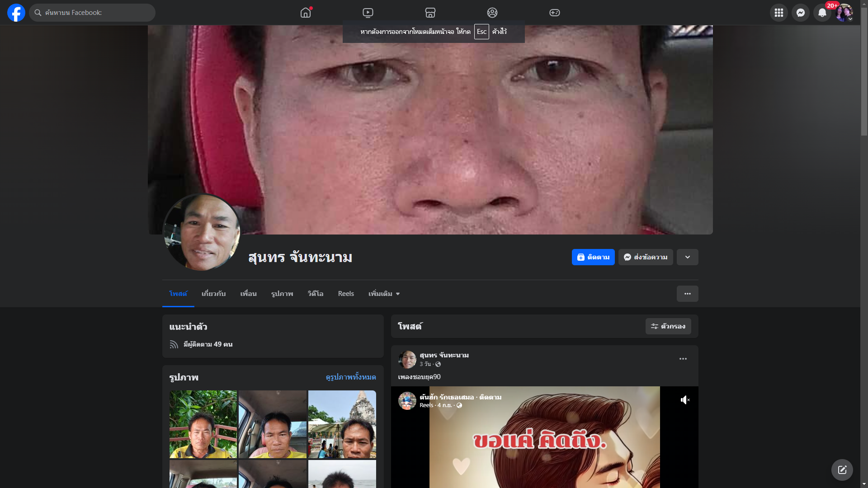Viewport: 868px width, 488px height.
Task: Open the notifications bell icon
Action: point(822,13)
